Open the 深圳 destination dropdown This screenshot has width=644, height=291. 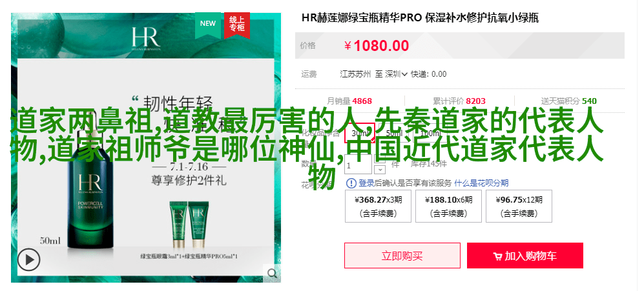[x=396, y=74]
